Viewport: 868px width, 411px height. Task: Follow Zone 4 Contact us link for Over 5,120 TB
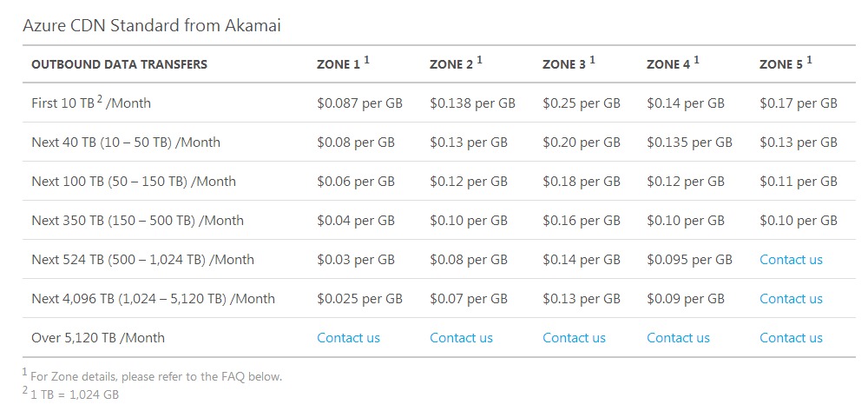pos(678,338)
